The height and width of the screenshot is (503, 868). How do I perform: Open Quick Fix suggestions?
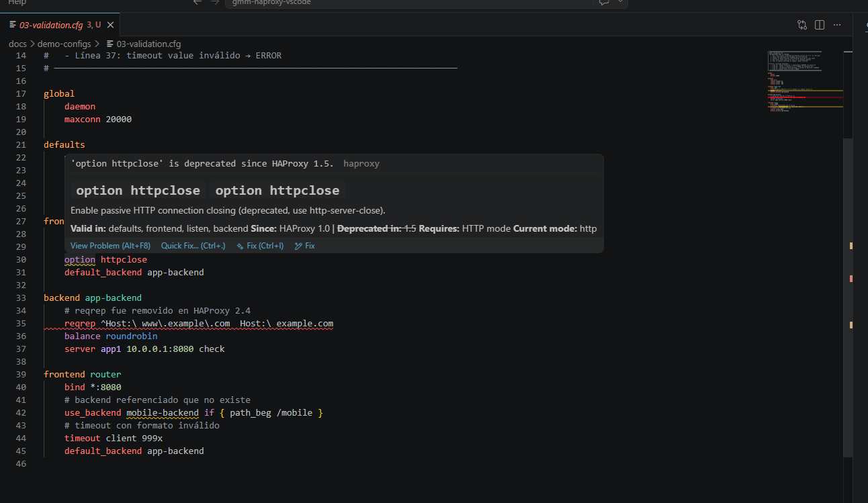coord(193,245)
